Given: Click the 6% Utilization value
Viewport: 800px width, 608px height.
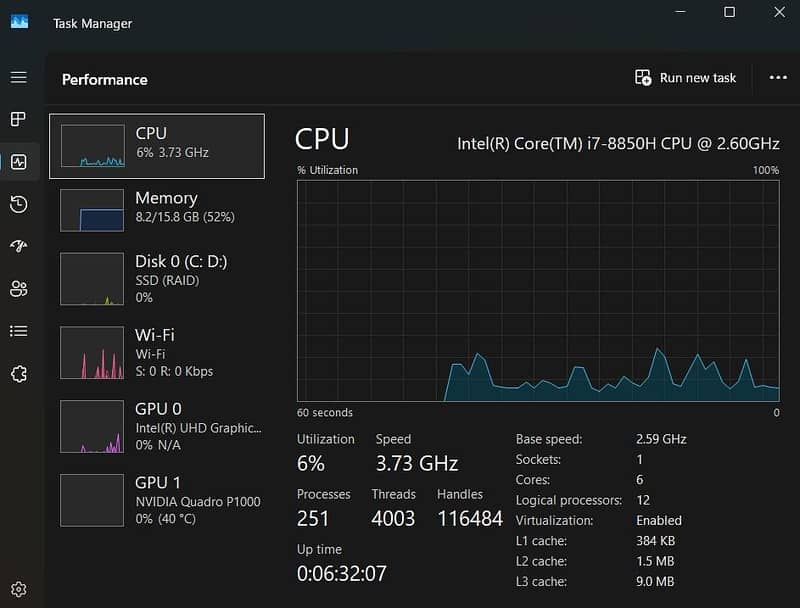Looking at the screenshot, I should click(x=311, y=464).
